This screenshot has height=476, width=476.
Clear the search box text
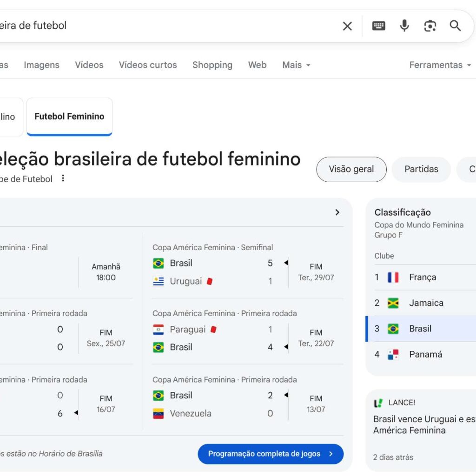tap(347, 26)
